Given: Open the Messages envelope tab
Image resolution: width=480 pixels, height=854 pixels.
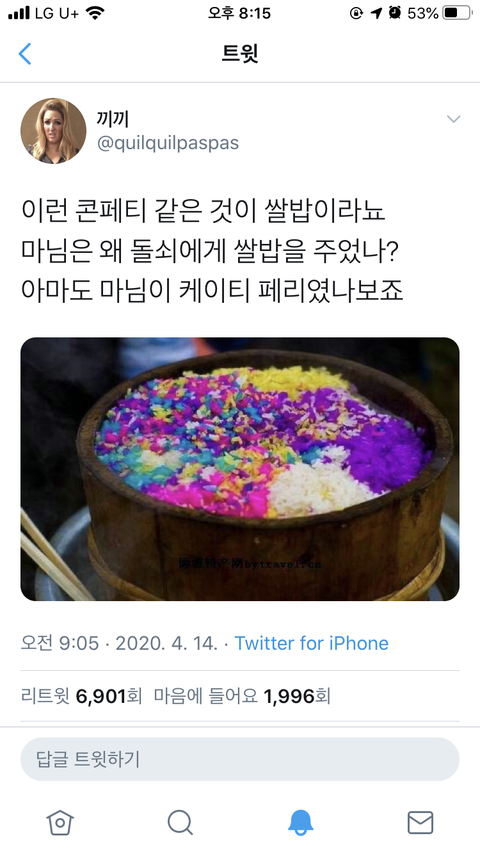Looking at the screenshot, I should click(421, 822).
